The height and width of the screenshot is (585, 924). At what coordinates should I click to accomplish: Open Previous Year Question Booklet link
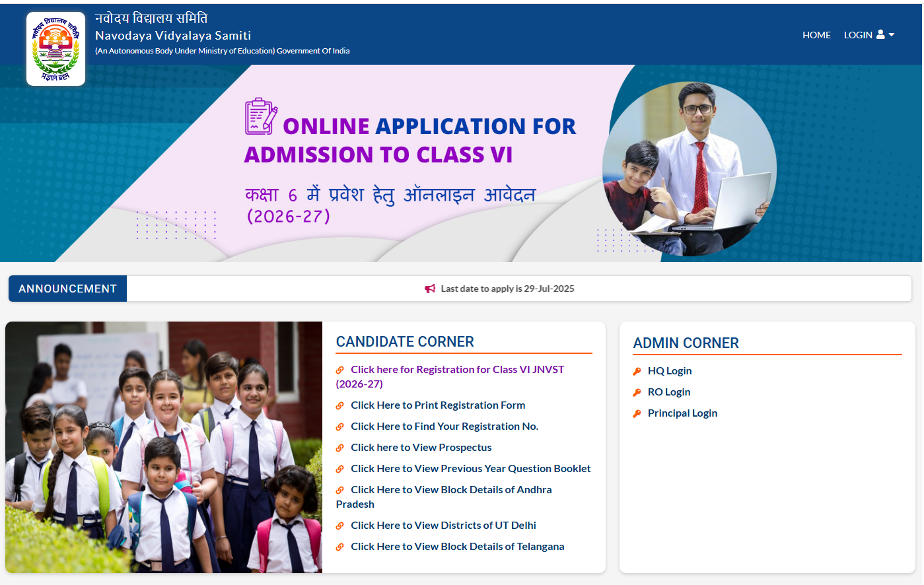(x=471, y=469)
